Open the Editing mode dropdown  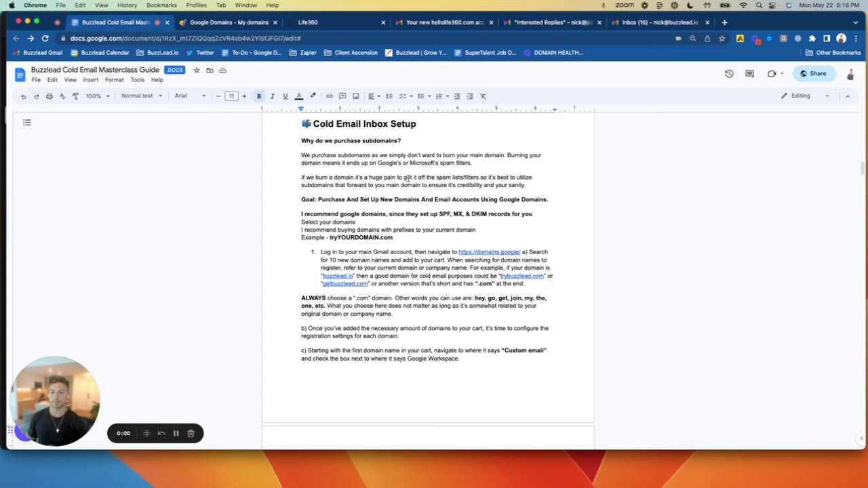[805, 96]
